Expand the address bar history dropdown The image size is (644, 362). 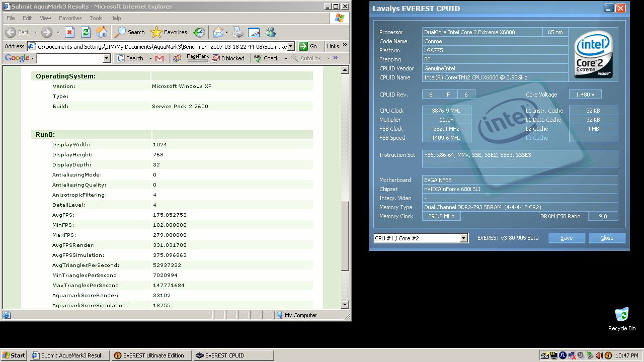(291, 46)
